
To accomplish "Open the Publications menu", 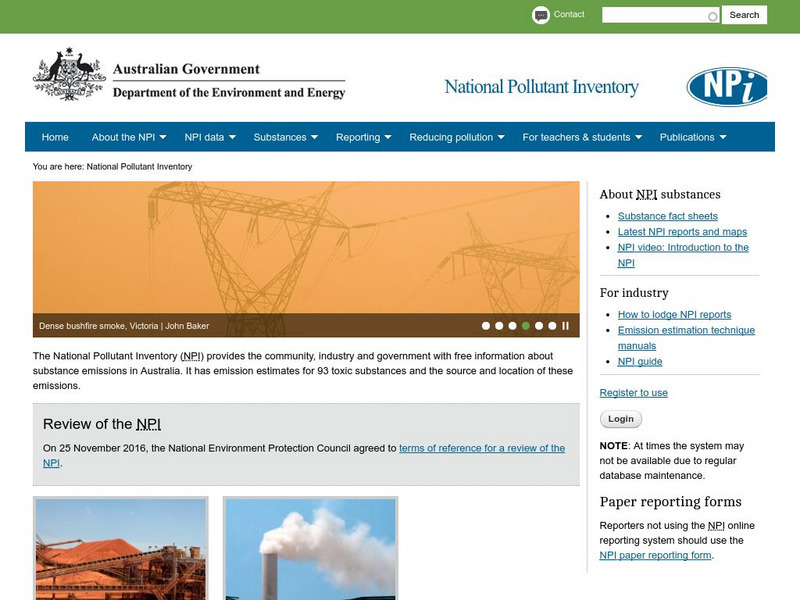I will pyautogui.click(x=687, y=137).
